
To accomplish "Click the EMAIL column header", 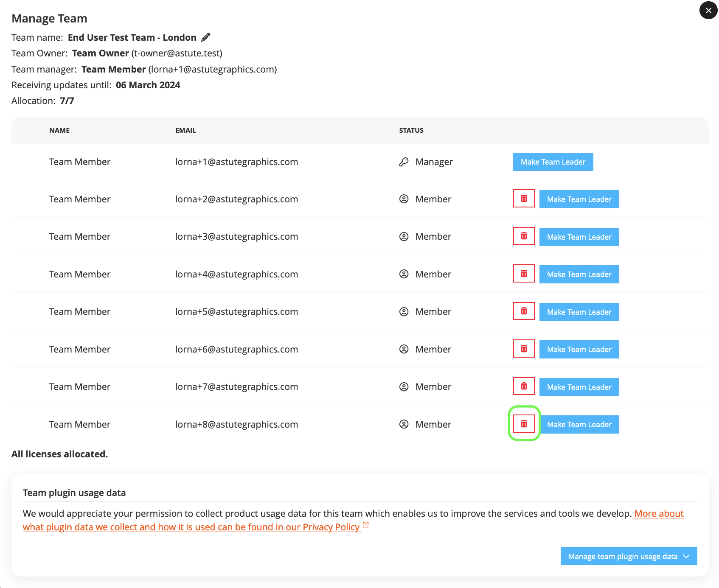I will tap(185, 130).
